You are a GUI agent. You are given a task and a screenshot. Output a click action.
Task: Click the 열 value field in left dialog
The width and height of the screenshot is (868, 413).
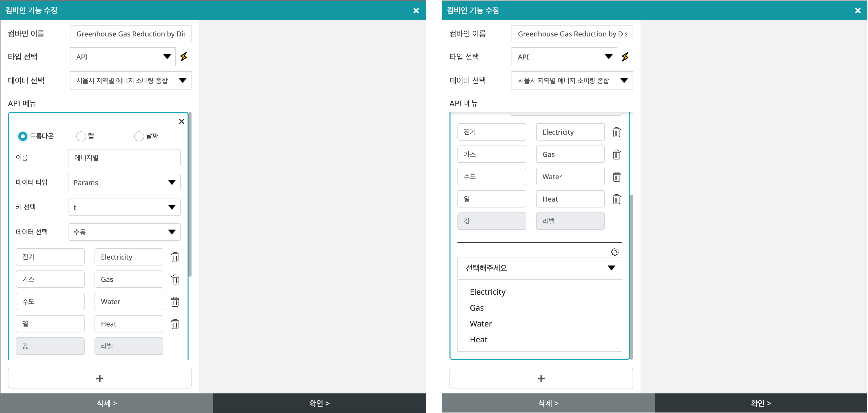[50, 324]
